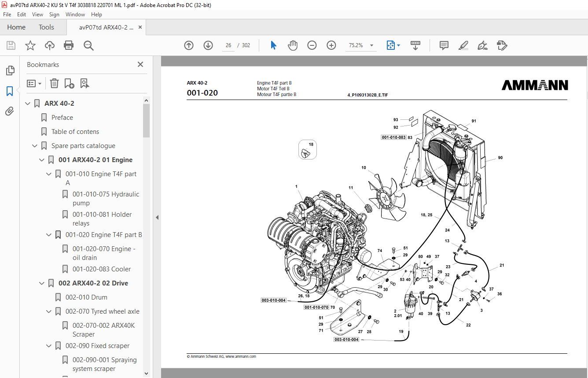Open the View menu

(x=38, y=15)
